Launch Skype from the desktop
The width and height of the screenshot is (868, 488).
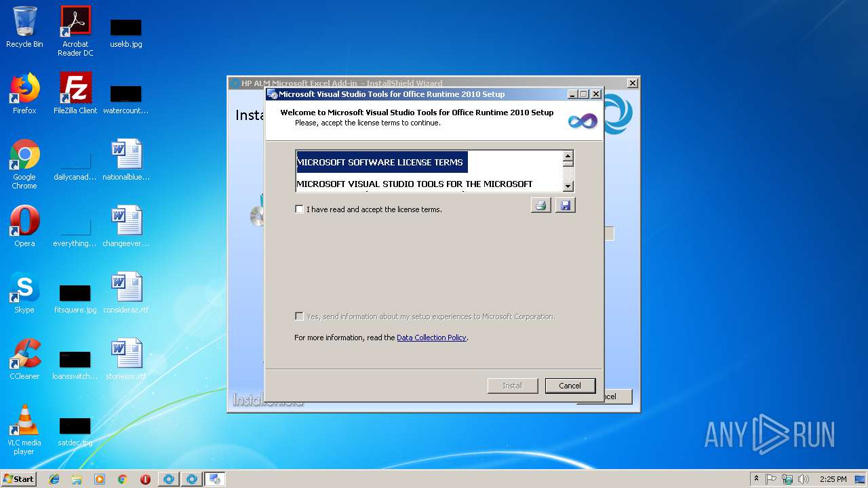(x=24, y=293)
